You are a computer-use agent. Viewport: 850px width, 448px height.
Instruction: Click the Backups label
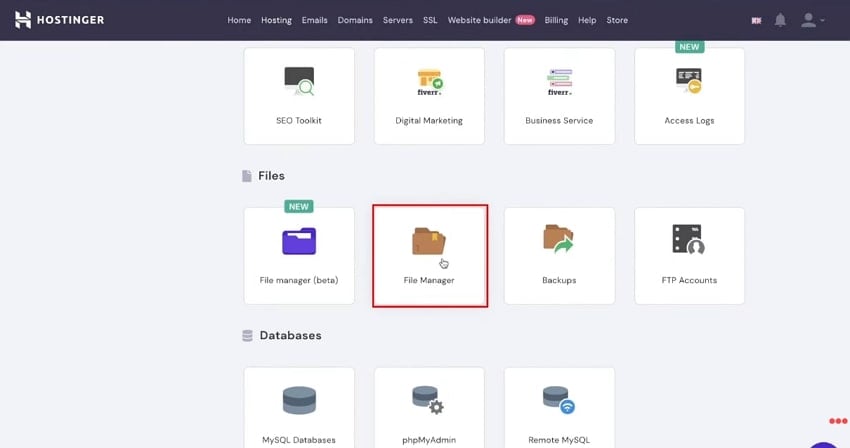(x=559, y=280)
